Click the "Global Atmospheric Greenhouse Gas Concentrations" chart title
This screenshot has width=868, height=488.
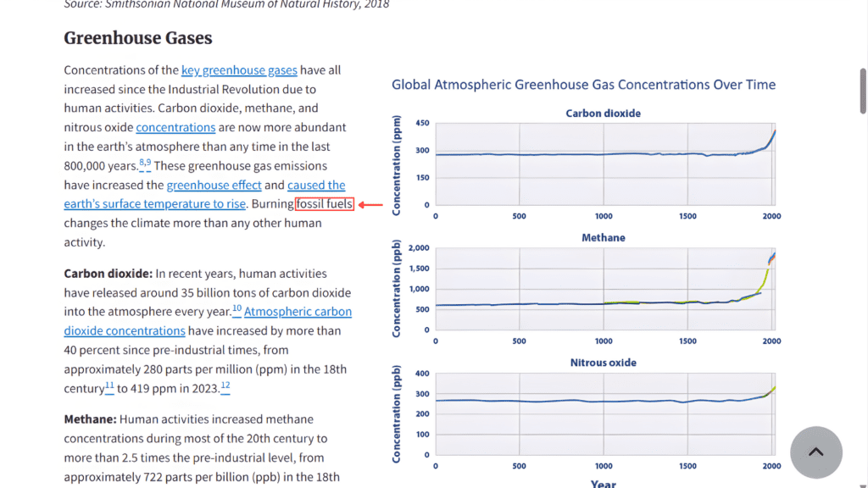(x=583, y=85)
